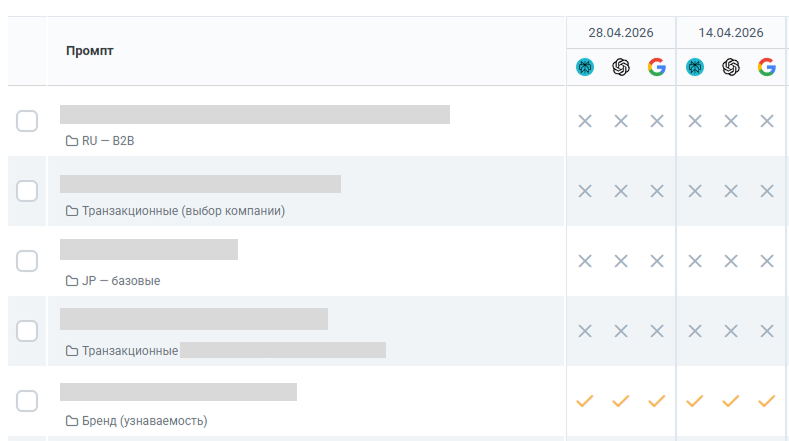Open the Бренд (узнаваемость) folder label
This screenshot has width=789, height=441.
(144, 421)
